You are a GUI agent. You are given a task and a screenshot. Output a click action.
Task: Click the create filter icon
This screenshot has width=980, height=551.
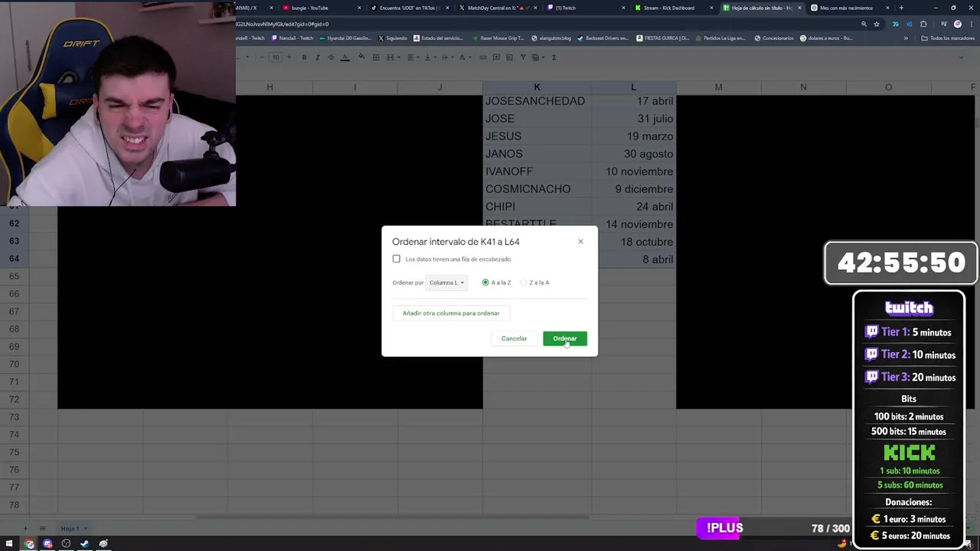[523, 57]
